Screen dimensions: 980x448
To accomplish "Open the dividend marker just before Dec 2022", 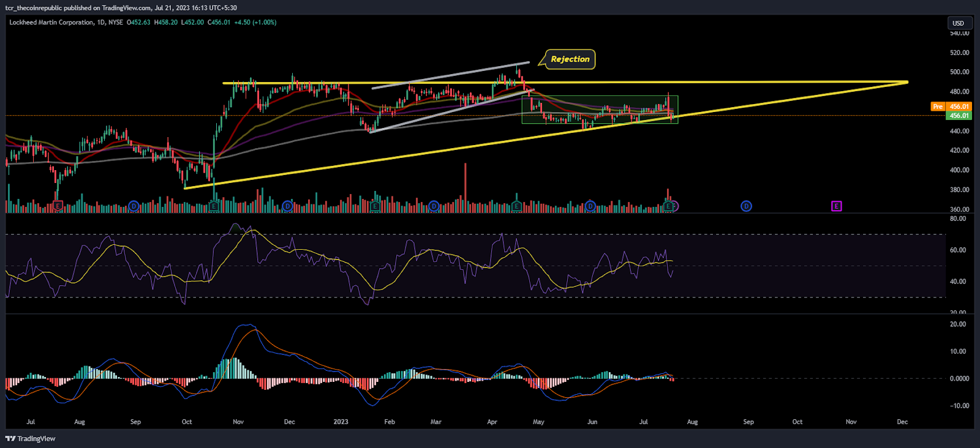I will click(x=287, y=206).
